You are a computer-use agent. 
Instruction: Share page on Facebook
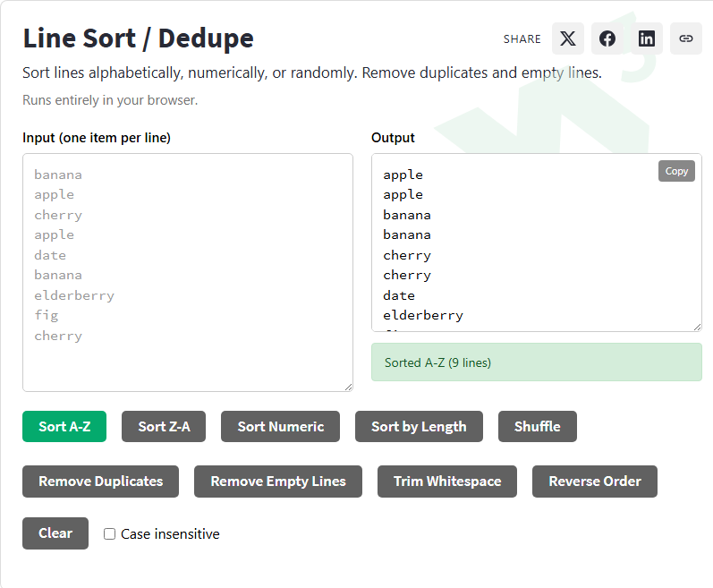tap(607, 38)
